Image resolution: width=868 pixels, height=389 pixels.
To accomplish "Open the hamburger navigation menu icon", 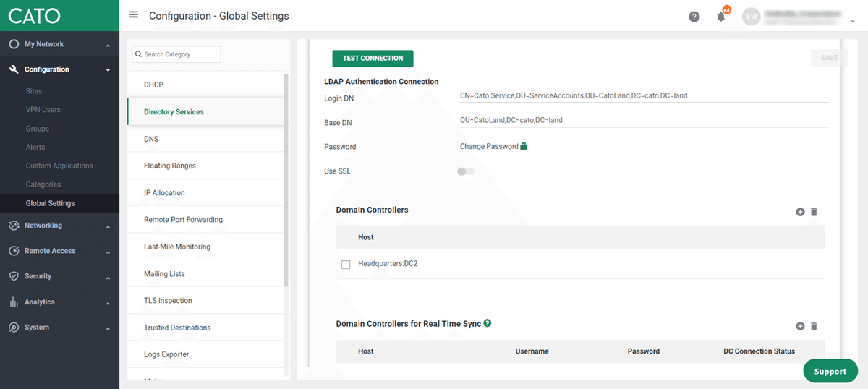I will point(133,15).
